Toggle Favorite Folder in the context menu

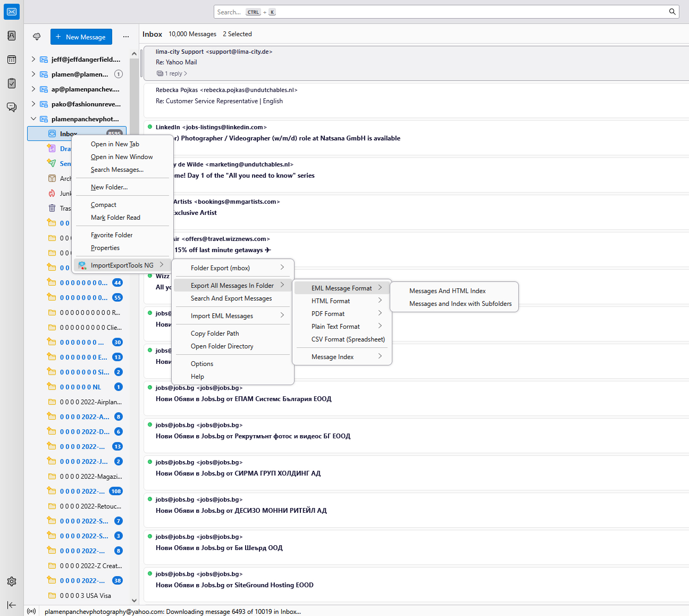point(112,235)
